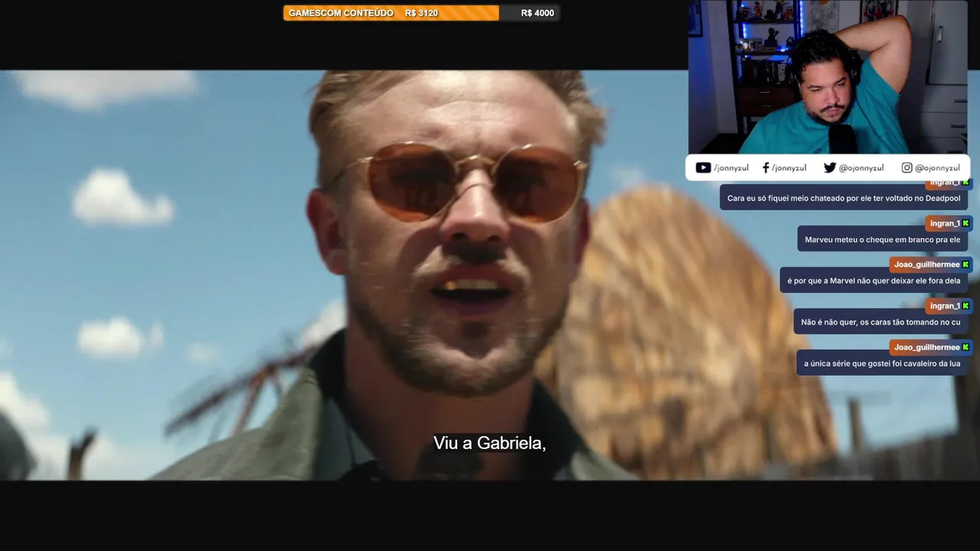Click the @ojonnyzul text beside Instagram icon
This screenshot has height=551, width=980.
tap(937, 168)
